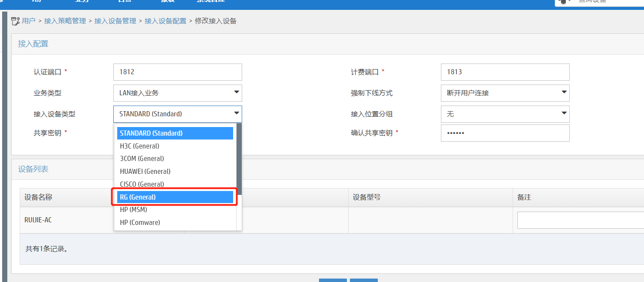Collapse the 接入设备类型 dropdown
The height and width of the screenshot is (282, 644).
click(178, 114)
